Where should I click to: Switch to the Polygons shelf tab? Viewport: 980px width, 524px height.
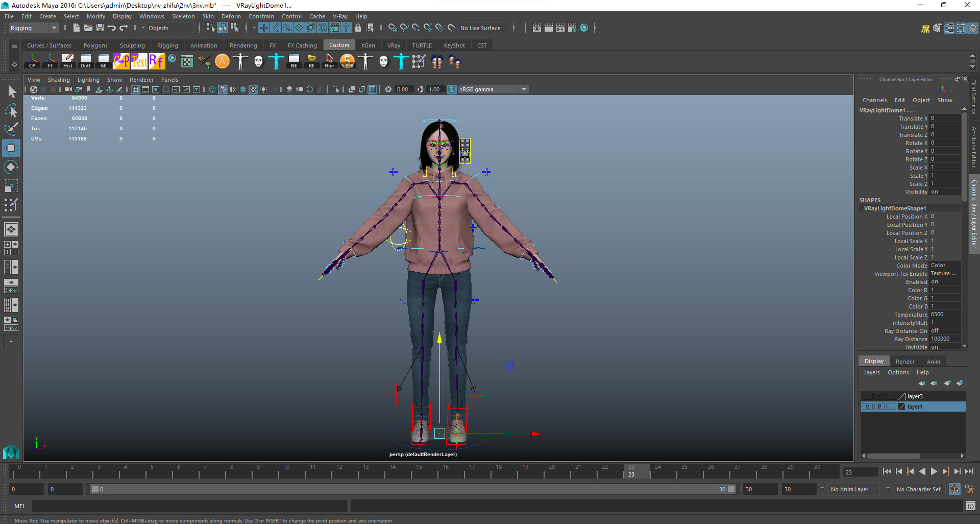[95, 45]
